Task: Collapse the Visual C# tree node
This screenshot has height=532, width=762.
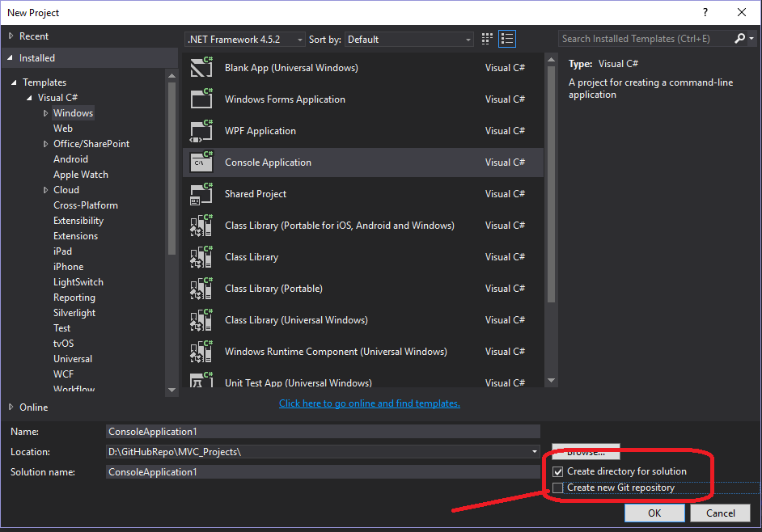Action: click(x=30, y=98)
